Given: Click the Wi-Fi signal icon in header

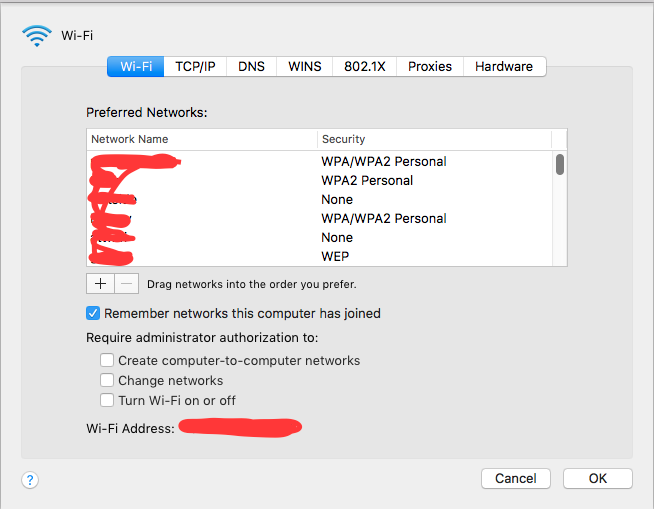Looking at the screenshot, I should coord(37,35).
